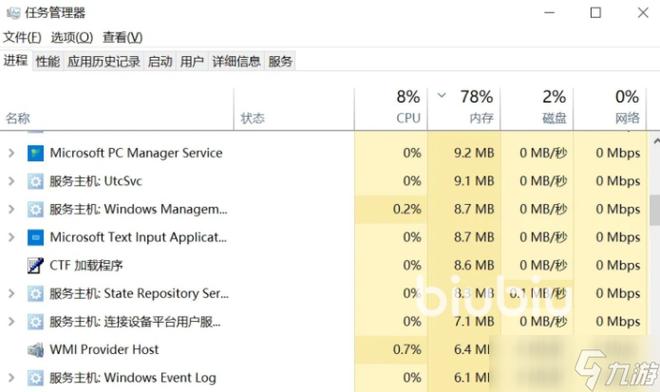Click the 8.6 MB memory value
The image size is (660, 392).
coord(474,266)
